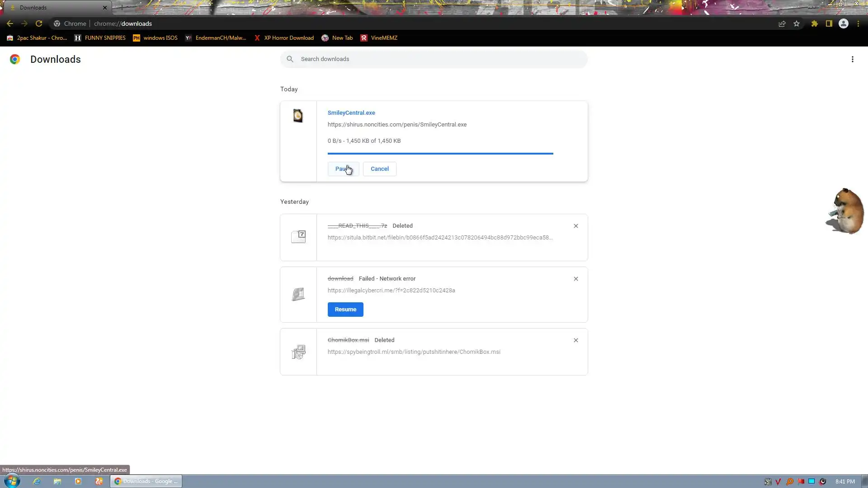Open the side panel icon
This screenshot has height=488, width=868.
point(829,23)
